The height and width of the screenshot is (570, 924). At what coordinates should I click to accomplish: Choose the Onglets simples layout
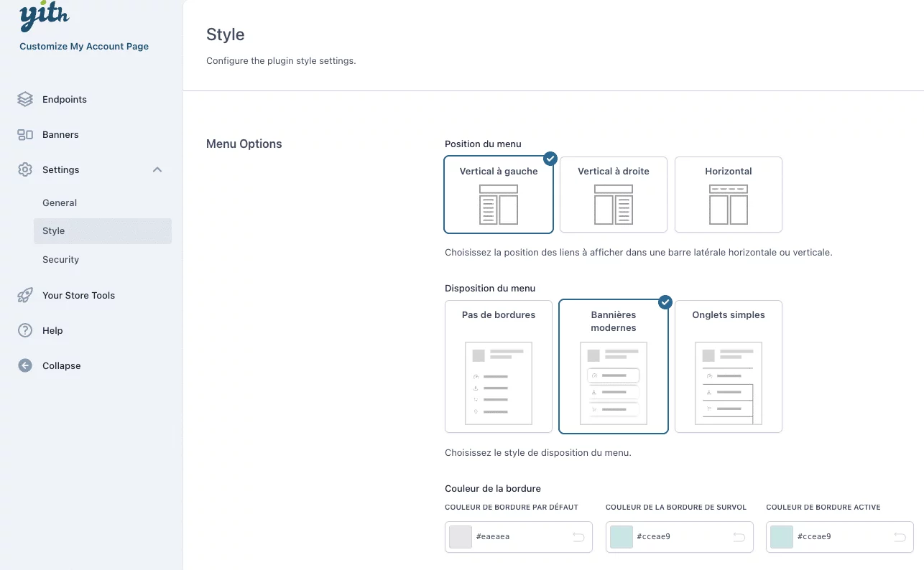point(728,366)
